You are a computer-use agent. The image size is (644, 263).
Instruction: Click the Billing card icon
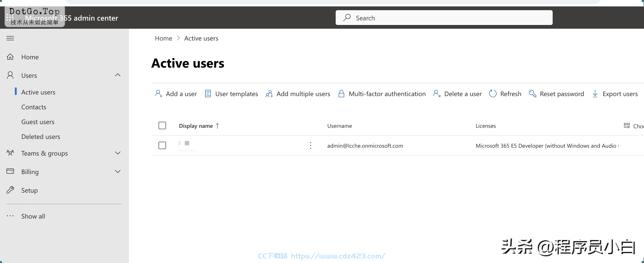(10, 171)
